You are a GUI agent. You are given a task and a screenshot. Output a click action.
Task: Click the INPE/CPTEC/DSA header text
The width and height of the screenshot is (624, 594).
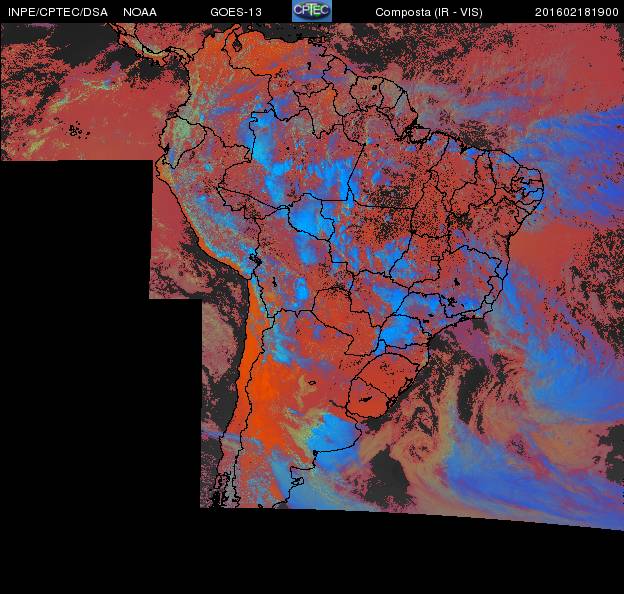coord(56,12)
